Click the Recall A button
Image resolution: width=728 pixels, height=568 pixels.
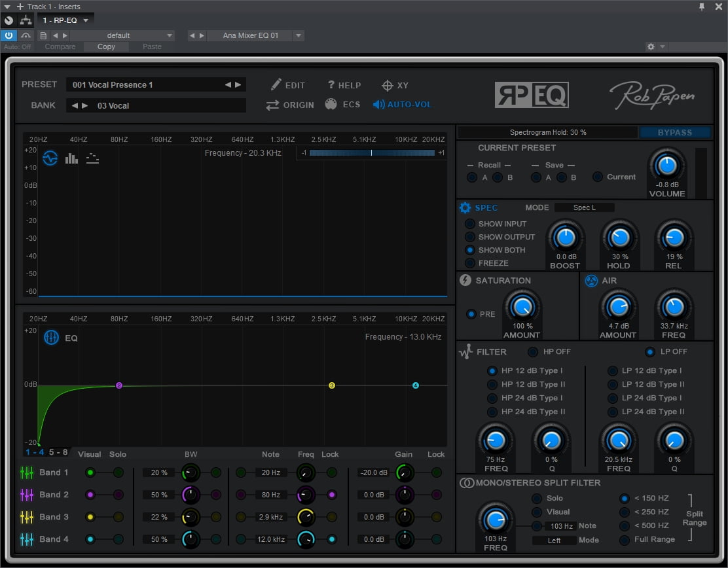coord(472,177)
